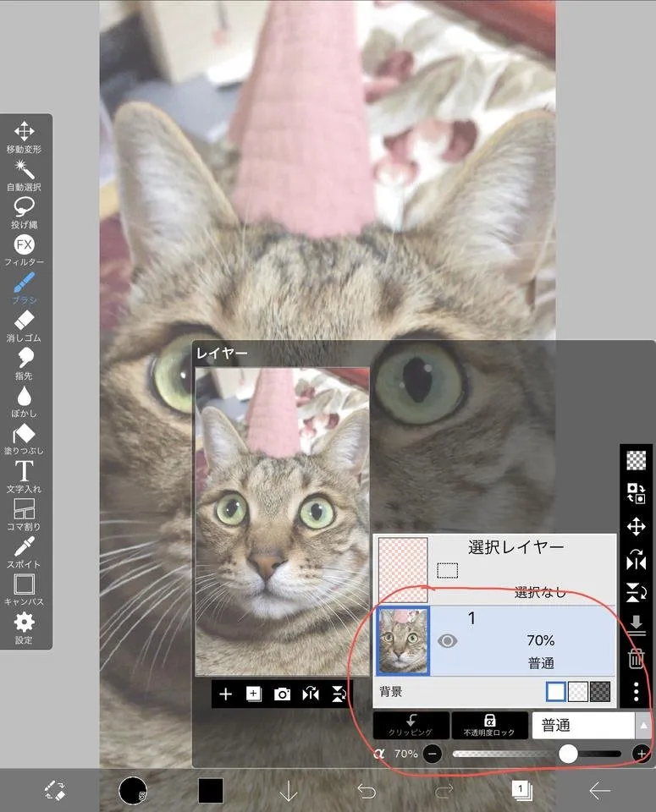Toggle visibility eye of layer 1
Image resolution: width=656 pixels, height=812 pixels.
click(x=447, y=641)
